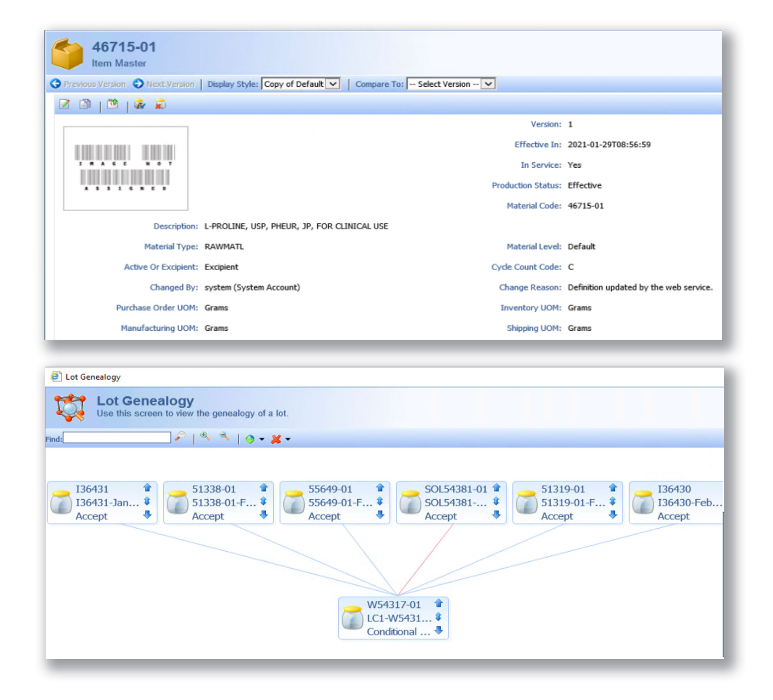This screenshot has height=700, width=773.
Task: Zoom out of the genealogy diagram
Action: (225, 436)
